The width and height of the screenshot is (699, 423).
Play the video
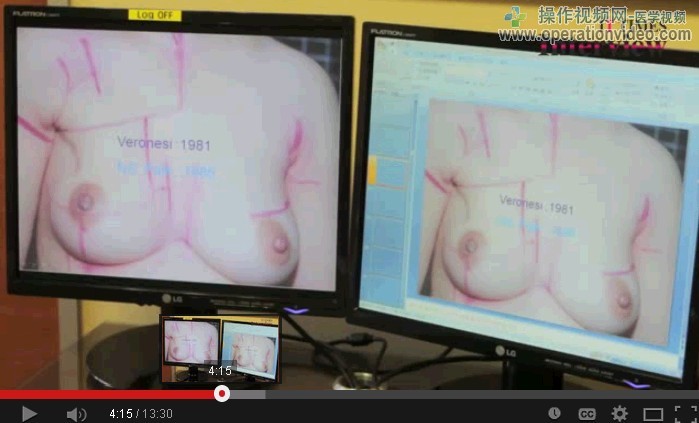click(x=29, y=414)
